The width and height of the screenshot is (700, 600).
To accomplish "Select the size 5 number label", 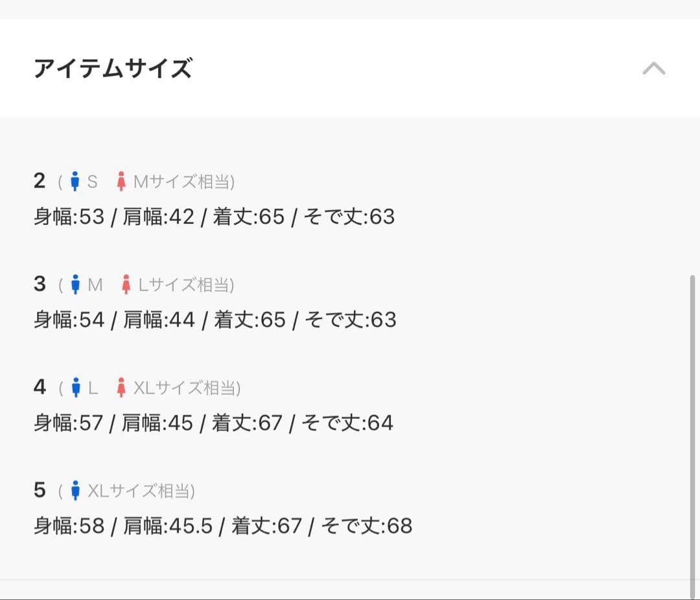I will pyautogui.click(x=40, y=490).
